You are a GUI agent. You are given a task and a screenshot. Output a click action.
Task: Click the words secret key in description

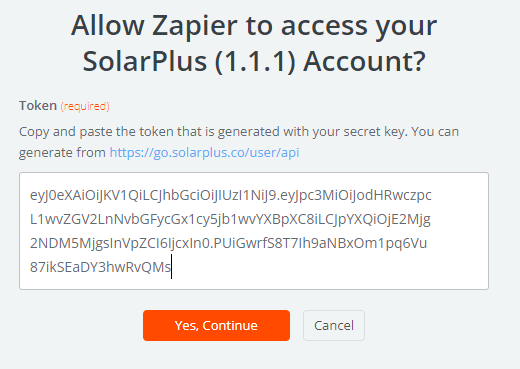point(375,132)
